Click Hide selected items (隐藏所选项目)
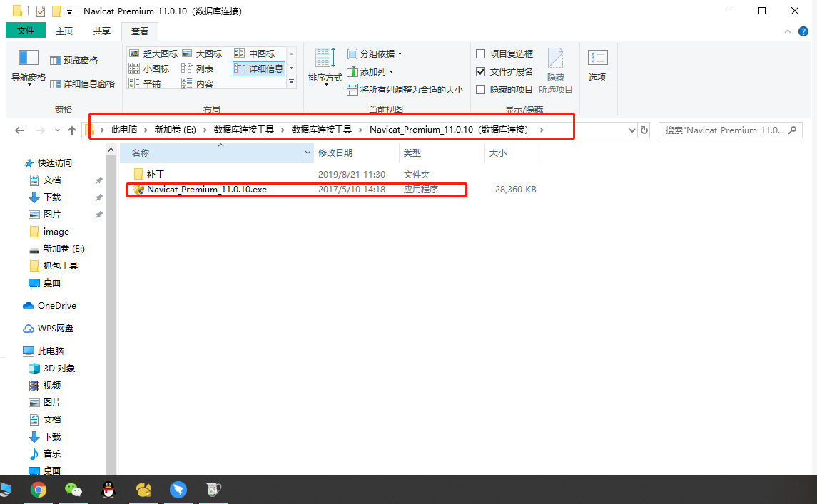817x504 pixels. point(555,71)
